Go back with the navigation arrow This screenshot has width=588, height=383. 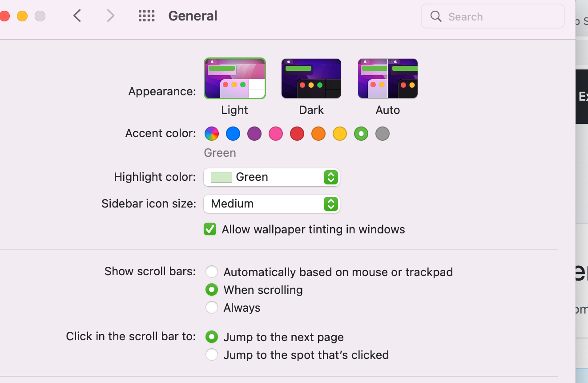pos(77,16)
